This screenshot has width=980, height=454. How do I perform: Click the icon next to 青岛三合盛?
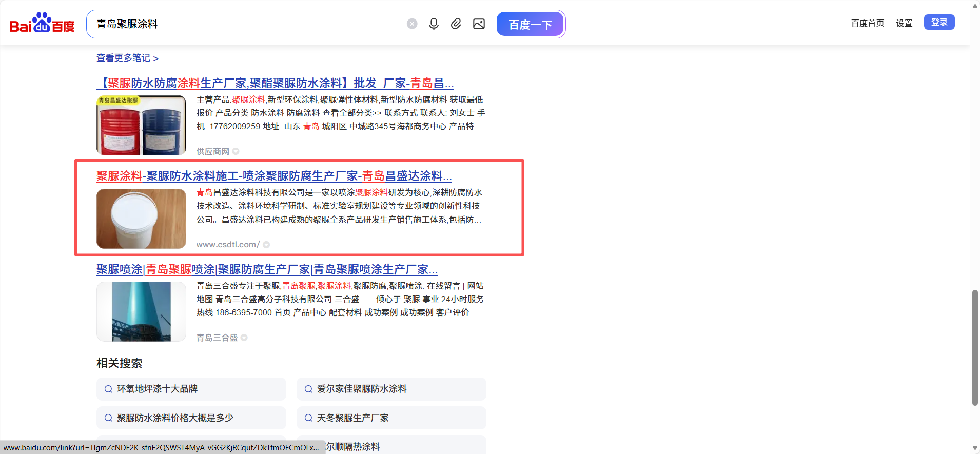pos(244,338)
